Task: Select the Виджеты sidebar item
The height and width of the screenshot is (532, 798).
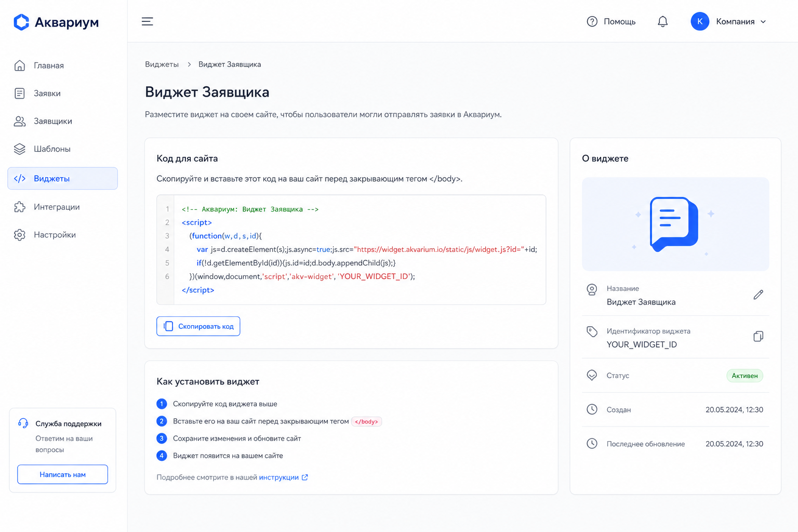Action: point(62,178)
